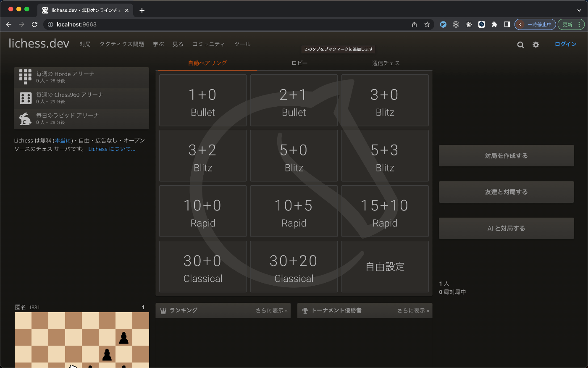Start a 5+0 Blitz game

point(294,156)
